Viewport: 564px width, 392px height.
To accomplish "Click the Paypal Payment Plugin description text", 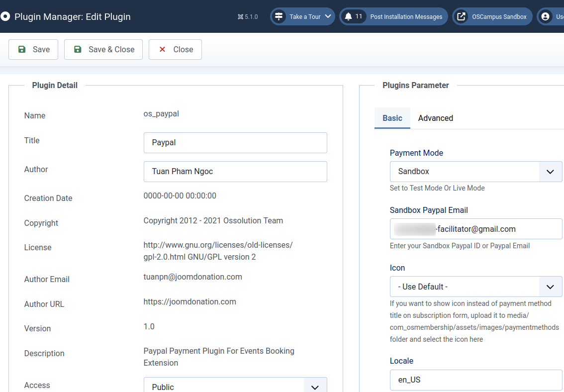I will pos(219,357).
